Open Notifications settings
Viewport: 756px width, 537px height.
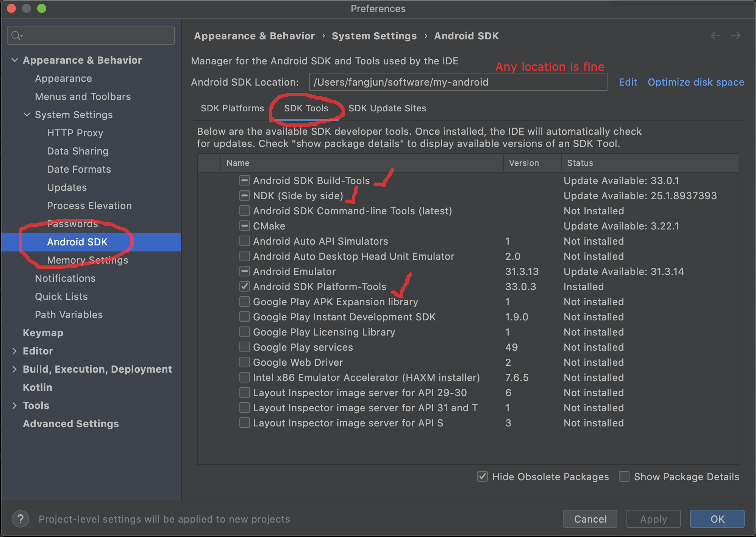pyautogui.click(x=65, y=278)
